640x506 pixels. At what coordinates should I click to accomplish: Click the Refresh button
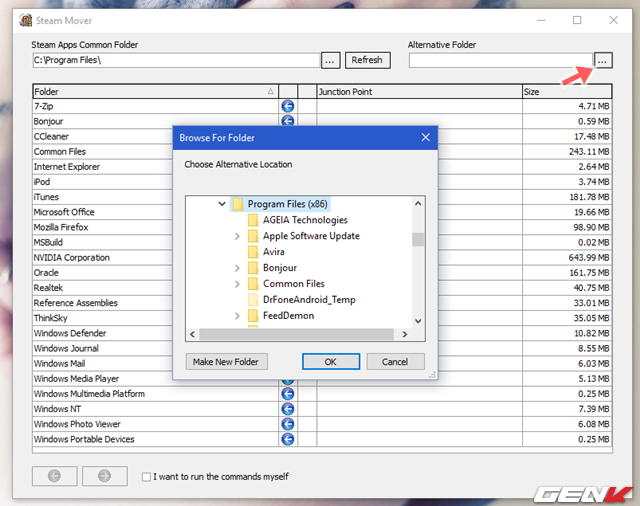367,60
